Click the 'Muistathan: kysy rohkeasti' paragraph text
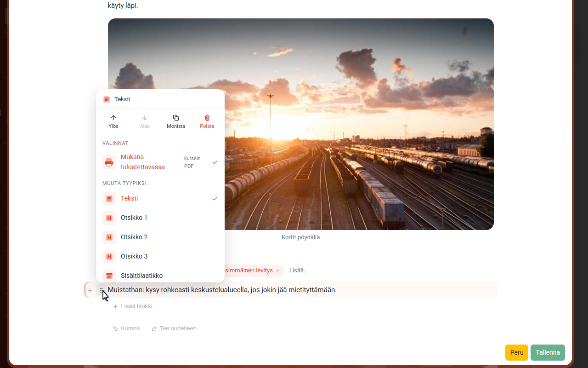This screenshot has height=368, width=588. (x=222, y=290)
